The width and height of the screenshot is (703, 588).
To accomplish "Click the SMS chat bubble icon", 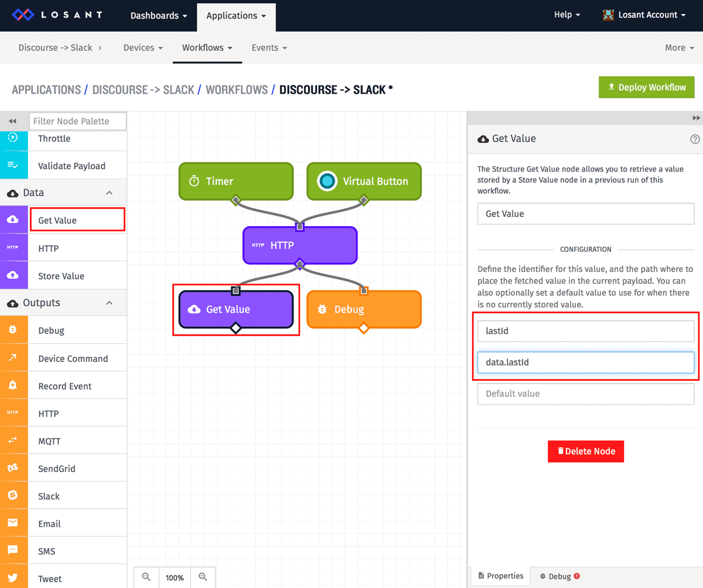I will pyautogui.click(x=13, y=551).
